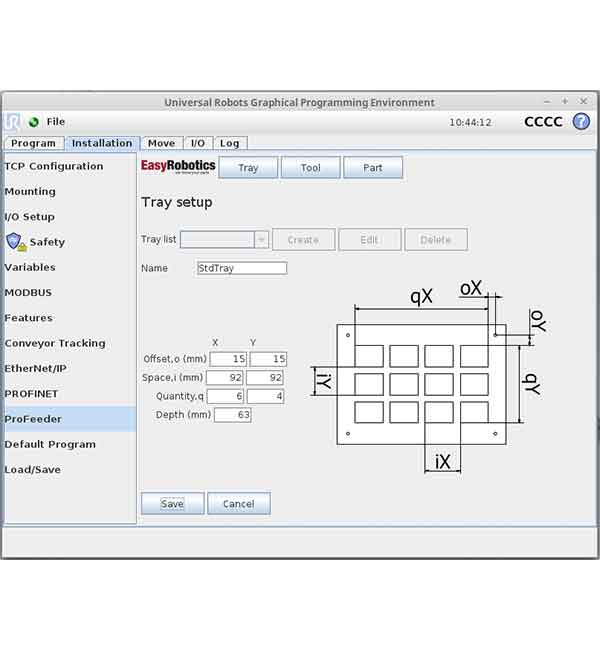Click the Create tray button
This screenshot has width=600, height=650.
(304, 240)
